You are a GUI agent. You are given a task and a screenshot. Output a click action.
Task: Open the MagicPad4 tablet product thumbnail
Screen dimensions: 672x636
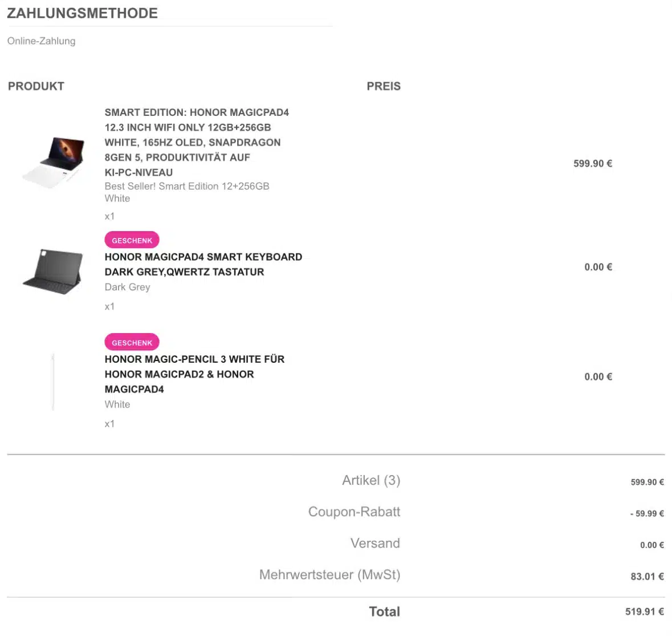coord(54,163)
